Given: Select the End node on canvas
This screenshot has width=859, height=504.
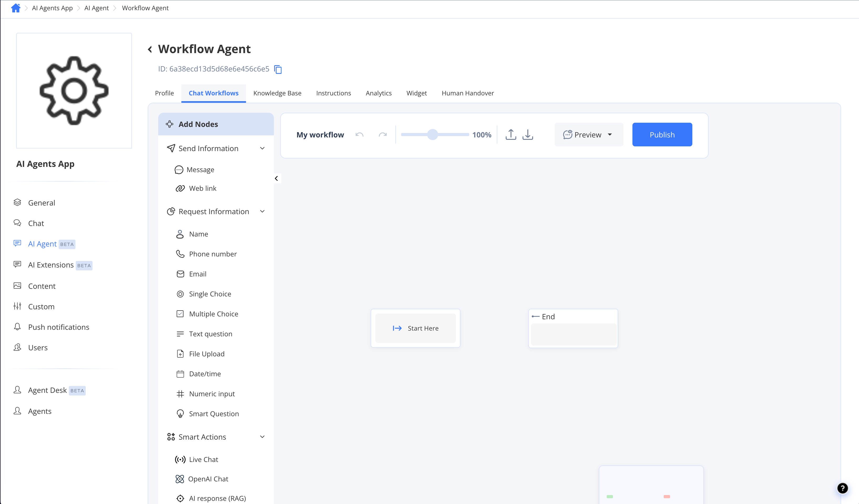Looking at the screenshot, I should pyautogui.click(x=573, y=328).
